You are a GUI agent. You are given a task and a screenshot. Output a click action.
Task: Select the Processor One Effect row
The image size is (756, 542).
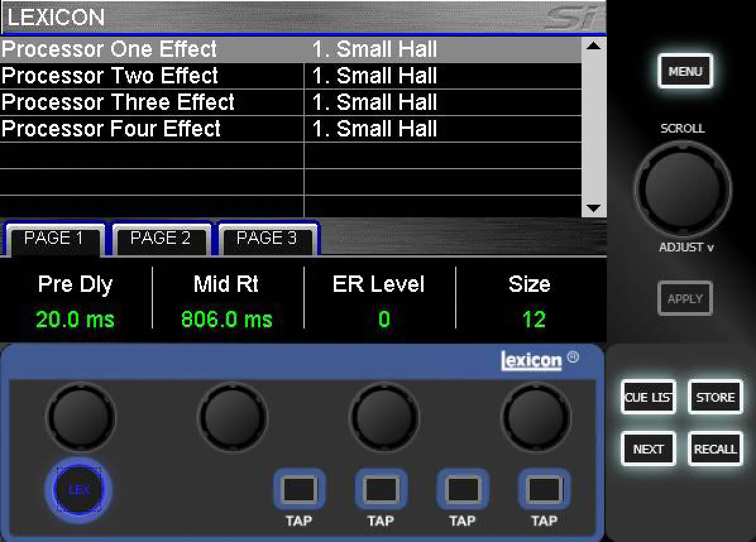(x=291, y=49)
